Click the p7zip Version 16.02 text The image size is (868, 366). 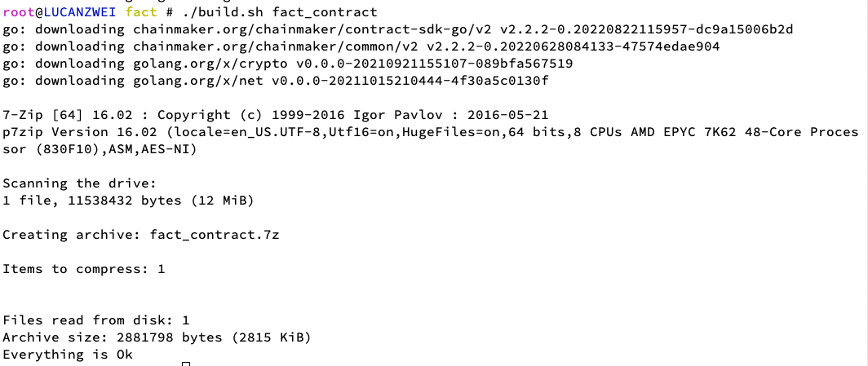point(80,132)
